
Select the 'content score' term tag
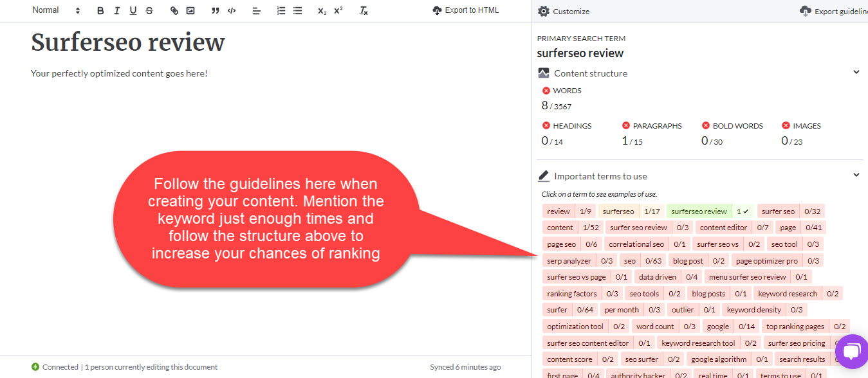tap(580, 359)
